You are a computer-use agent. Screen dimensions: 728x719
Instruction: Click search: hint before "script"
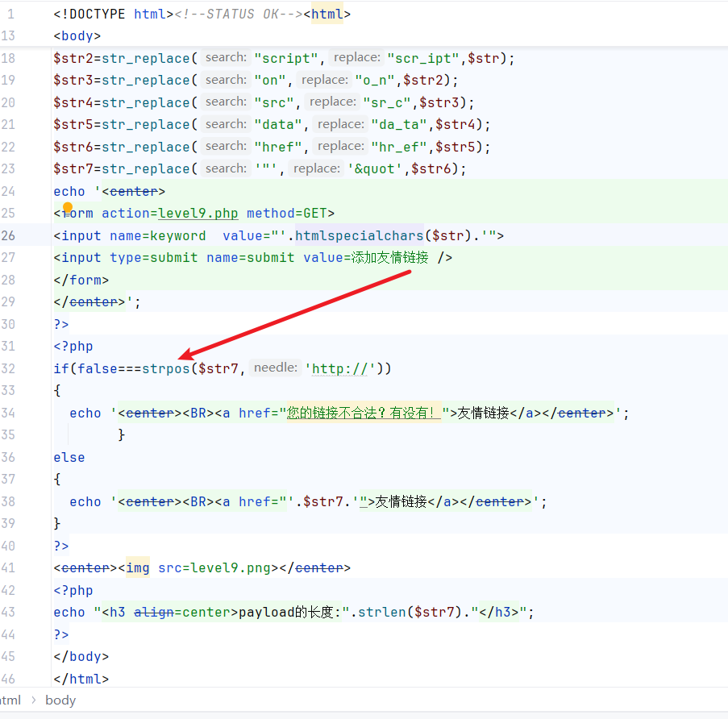tap(225, 58)
